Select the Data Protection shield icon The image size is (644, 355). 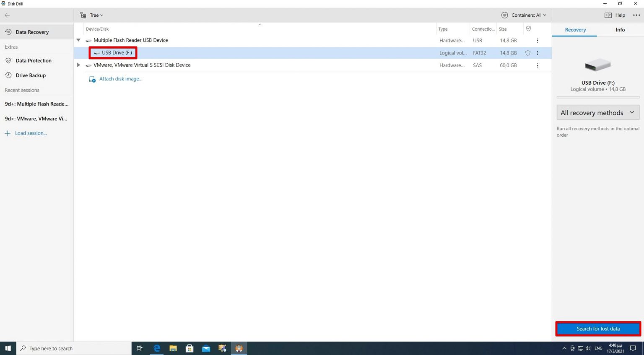9,60
